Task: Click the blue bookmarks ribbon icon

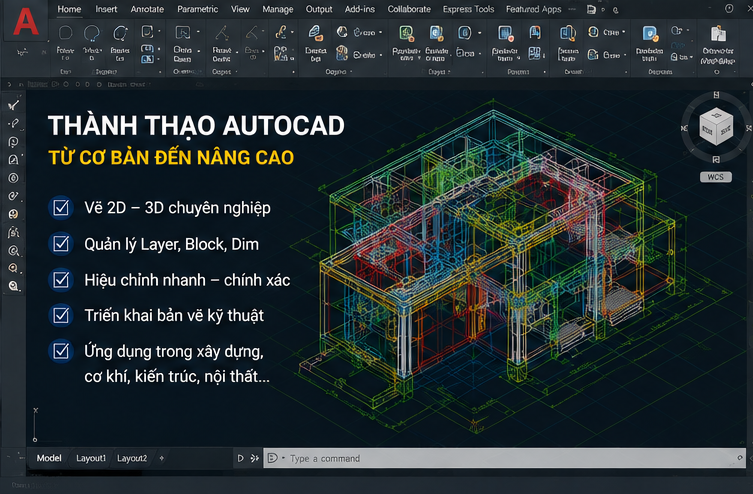Action: (x=534, y=33)
